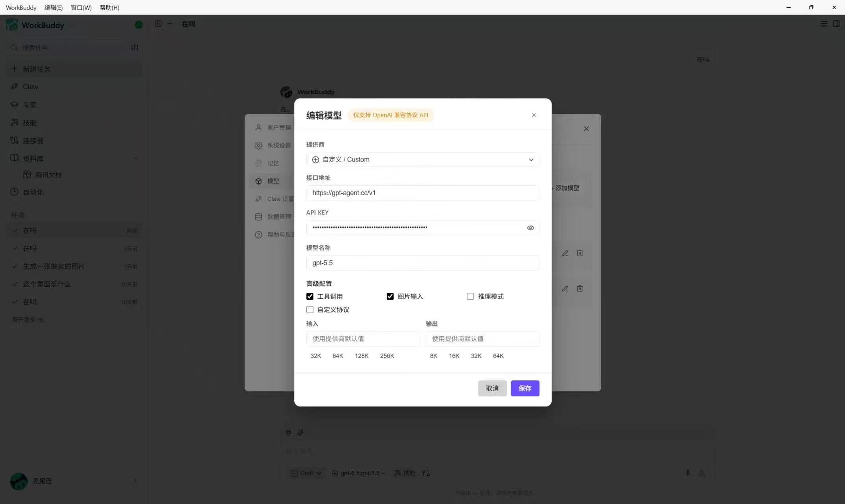
Task: Open 系统设置 in settings sidebar
Action: (x=273, y=145)
